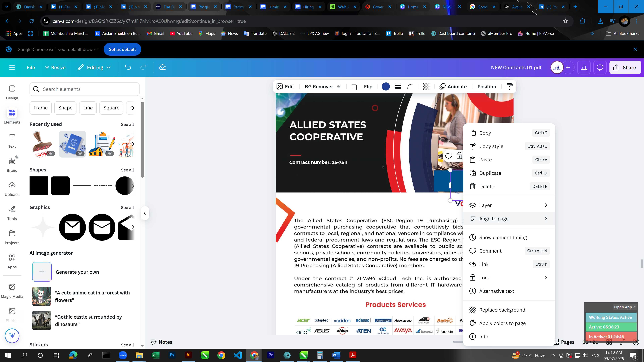Open the Design panel in sidebar

tap(12, 93)
